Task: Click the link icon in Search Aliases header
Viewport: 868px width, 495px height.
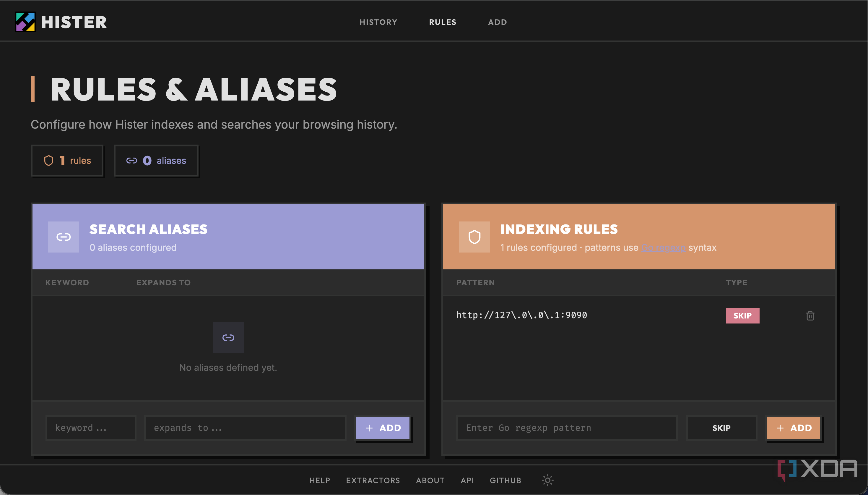Action: pos(64,237)
